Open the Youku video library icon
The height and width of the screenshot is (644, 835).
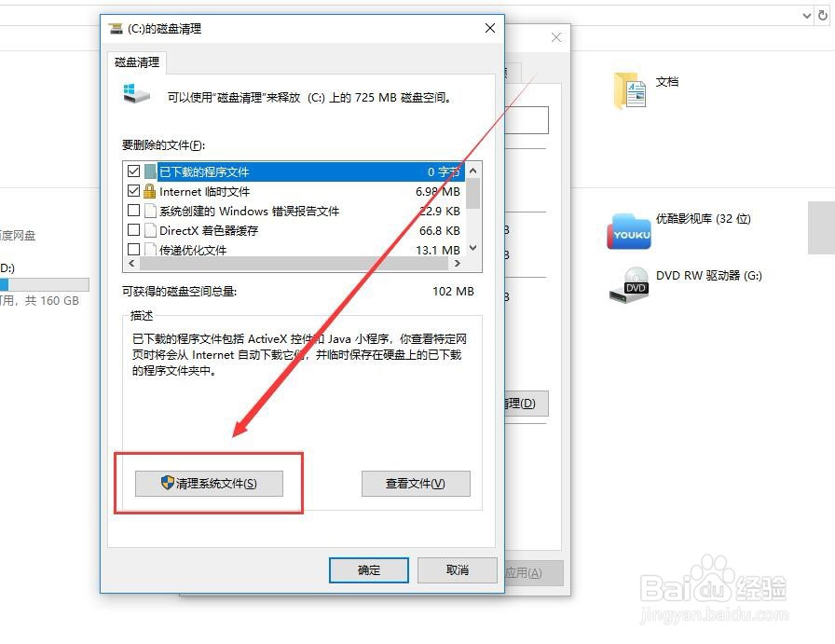[x=629, y=231]
